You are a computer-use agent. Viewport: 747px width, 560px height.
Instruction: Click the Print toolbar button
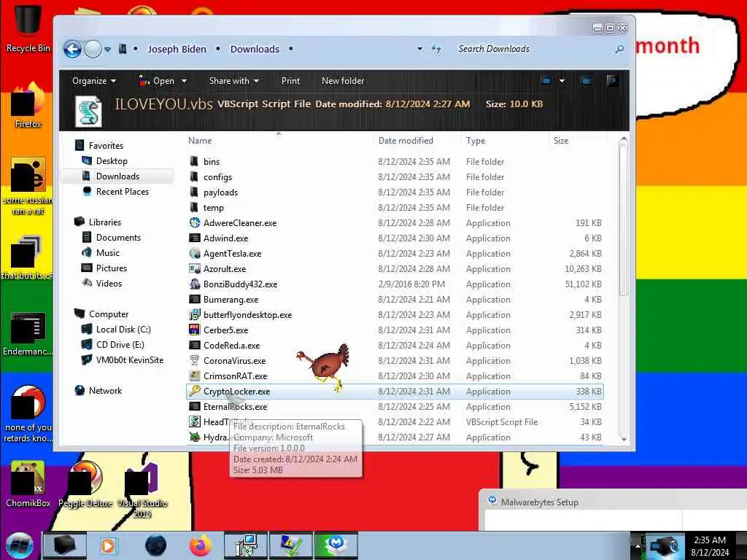point(290,81)
